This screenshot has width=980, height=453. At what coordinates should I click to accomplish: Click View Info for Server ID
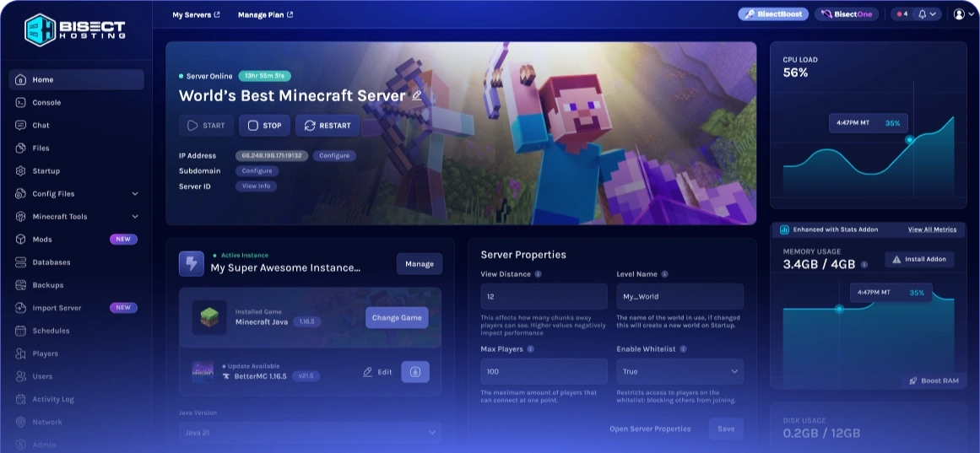[257, 186]
